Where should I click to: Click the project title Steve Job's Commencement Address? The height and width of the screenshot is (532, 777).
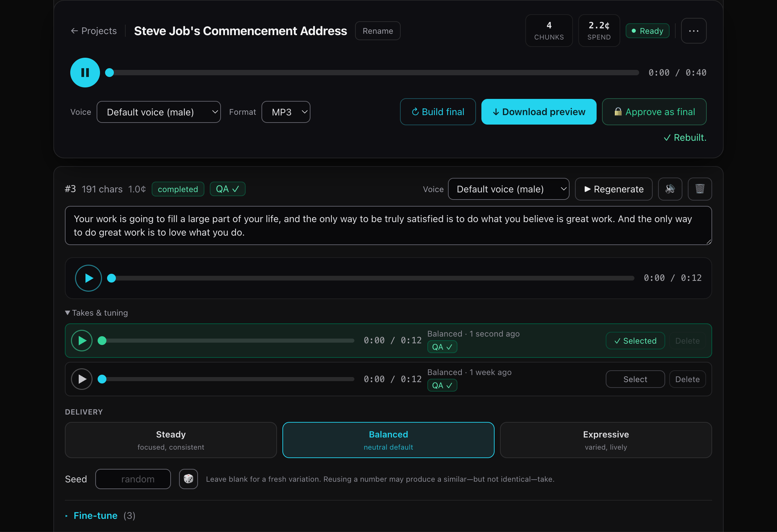[x=241, y=31]
